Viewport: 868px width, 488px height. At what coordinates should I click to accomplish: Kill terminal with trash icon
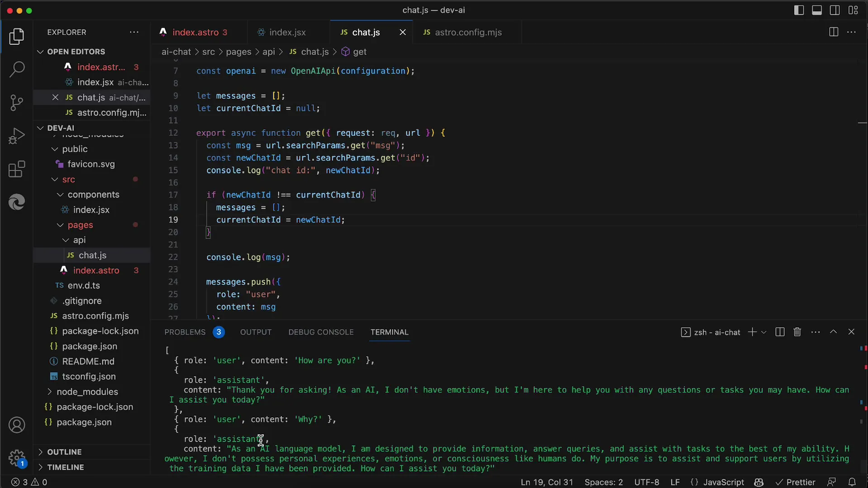[797, 332]
